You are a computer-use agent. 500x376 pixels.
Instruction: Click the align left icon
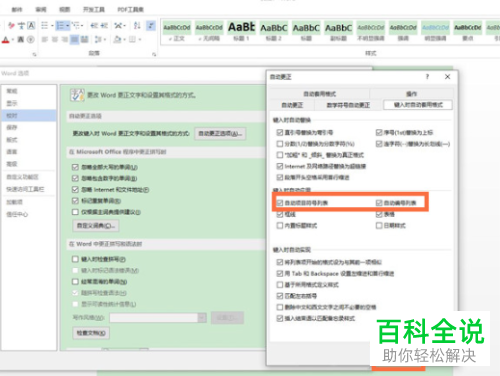[45, 40]
